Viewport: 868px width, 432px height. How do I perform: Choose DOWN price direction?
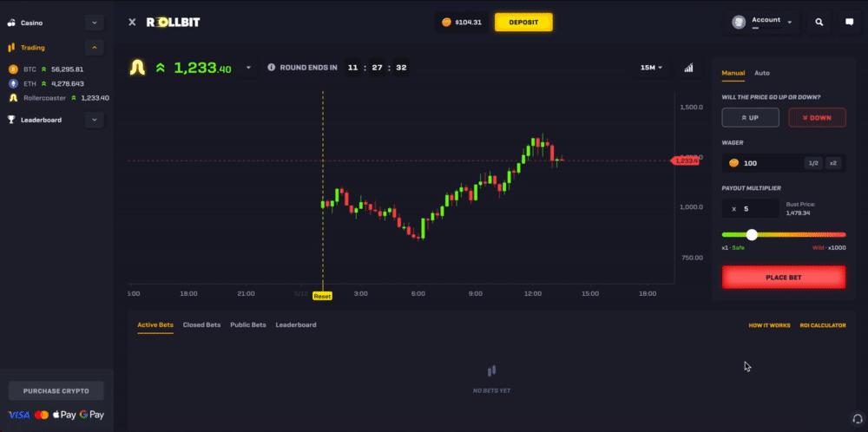coord(817,118)
